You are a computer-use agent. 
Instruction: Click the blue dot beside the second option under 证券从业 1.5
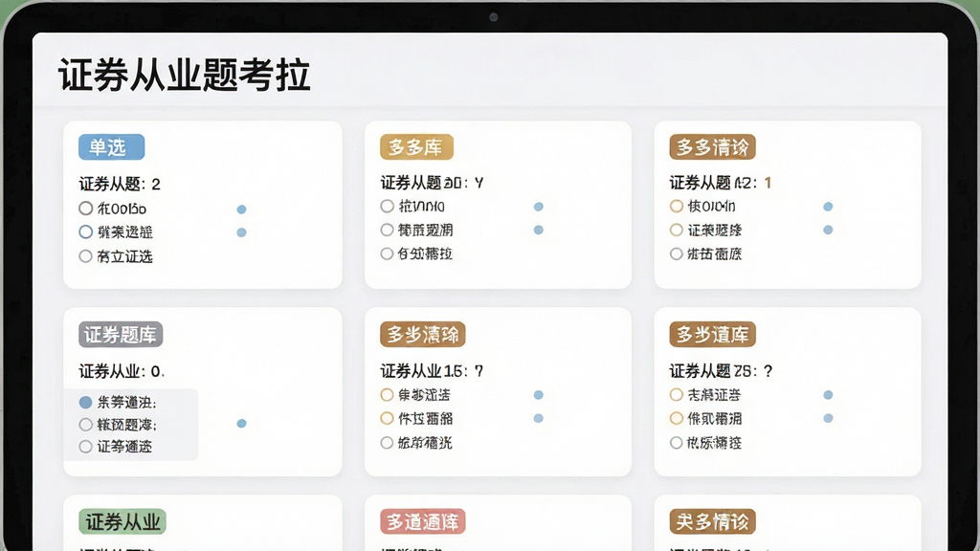coord(539,418)
